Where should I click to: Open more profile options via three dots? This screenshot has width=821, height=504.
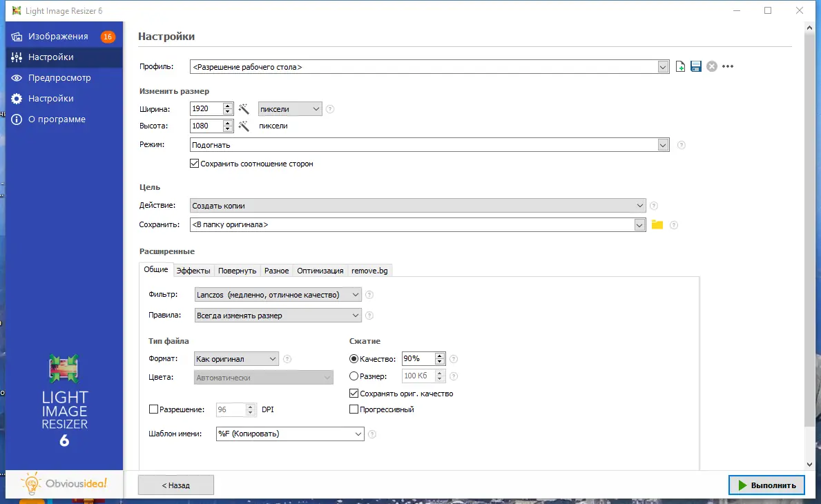click(x=728, y=66)
